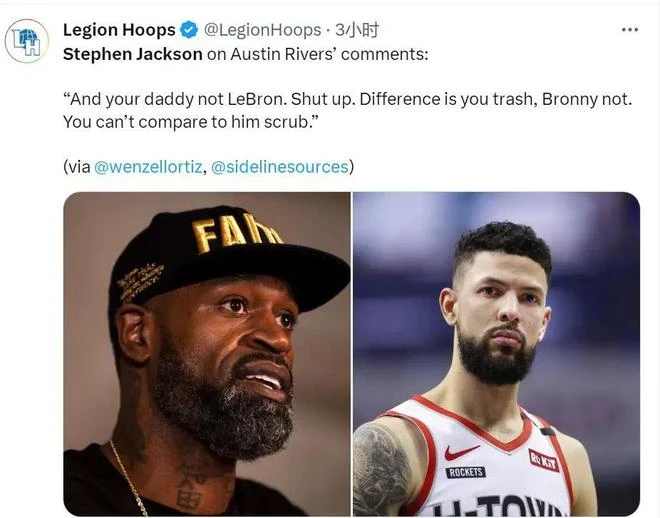Click the small gold script on cap side

click(x=141, y=281)
